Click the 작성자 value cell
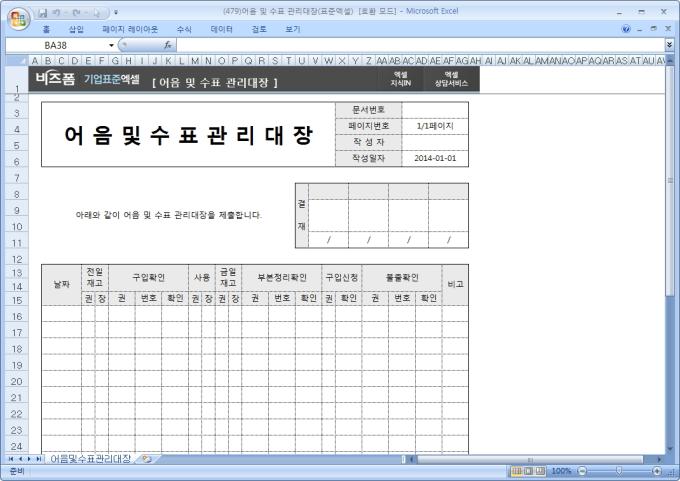 tap(435, 142)
